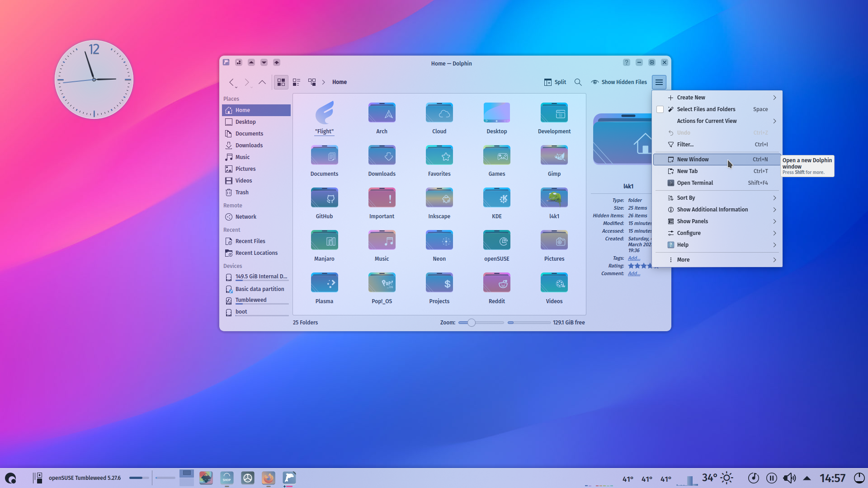This screenshot has height=488, width=868.
Task: Close the hamburger menu button
Action: 659,82
